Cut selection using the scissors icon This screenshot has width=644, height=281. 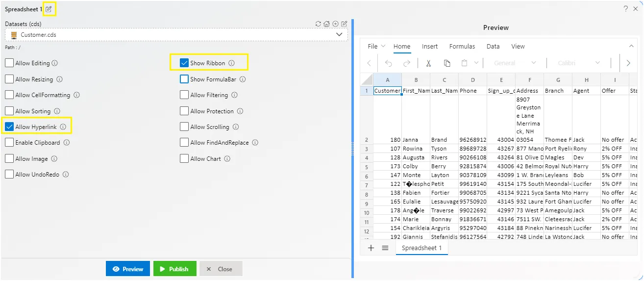point(428,63)
